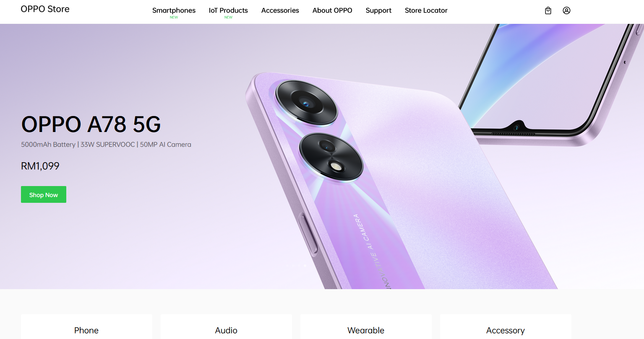Click the OPPO A78 5G headline

(x=91, y=124)
